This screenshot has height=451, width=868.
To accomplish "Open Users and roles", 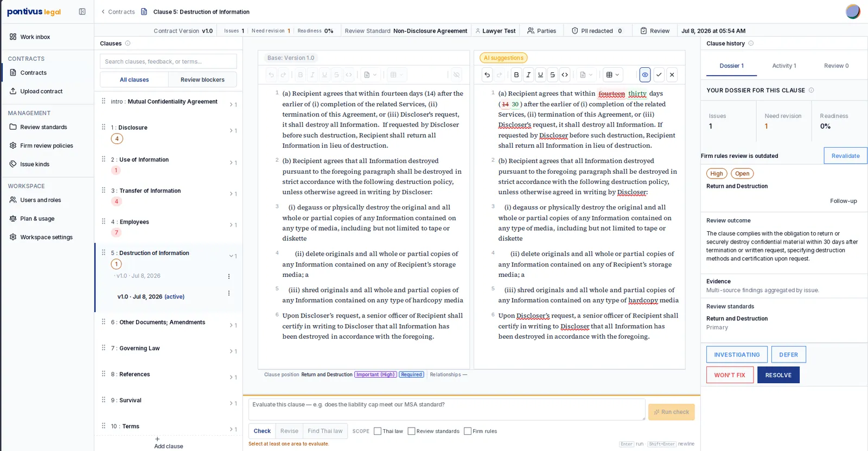I will (41, 200).
